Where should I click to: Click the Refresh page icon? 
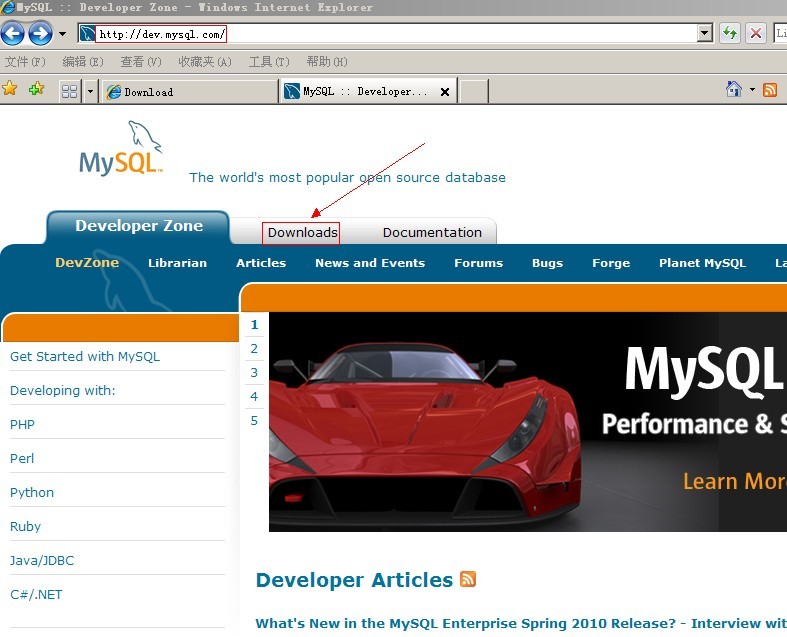[x=730, y=34]
